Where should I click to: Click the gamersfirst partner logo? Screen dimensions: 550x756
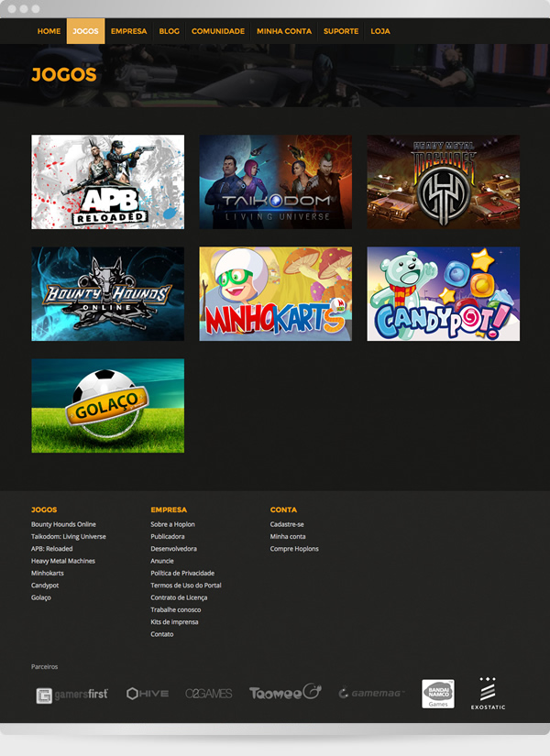[x=71, y=695]
